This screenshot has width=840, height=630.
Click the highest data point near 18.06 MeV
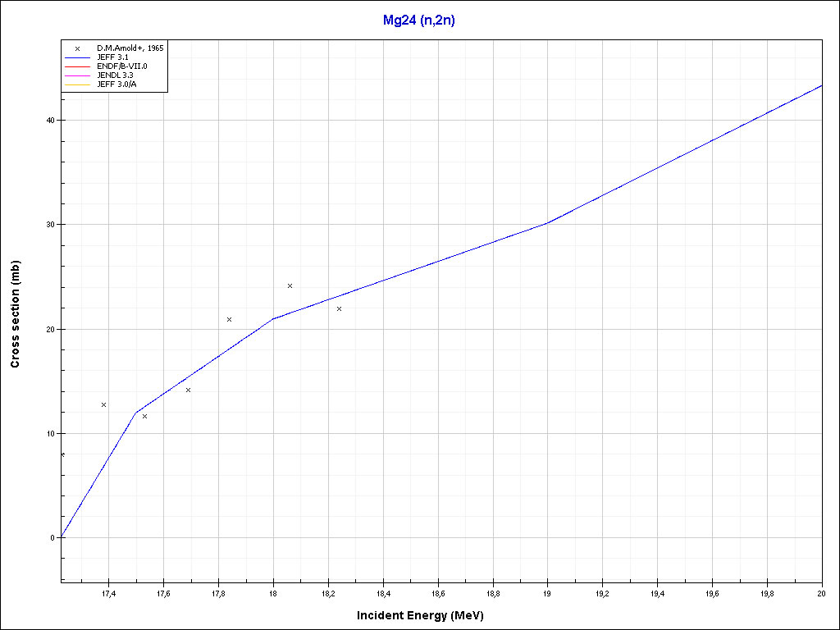pos(290,285)
